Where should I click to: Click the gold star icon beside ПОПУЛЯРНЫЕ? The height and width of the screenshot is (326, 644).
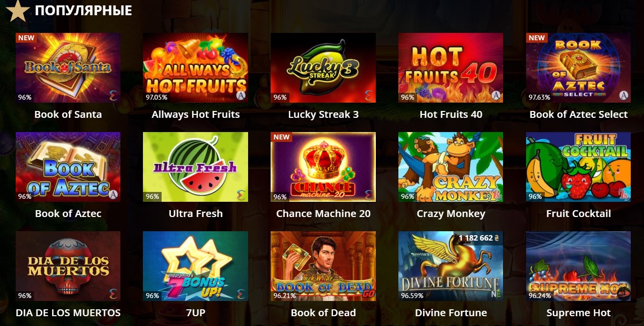click(x=17, y=11)
